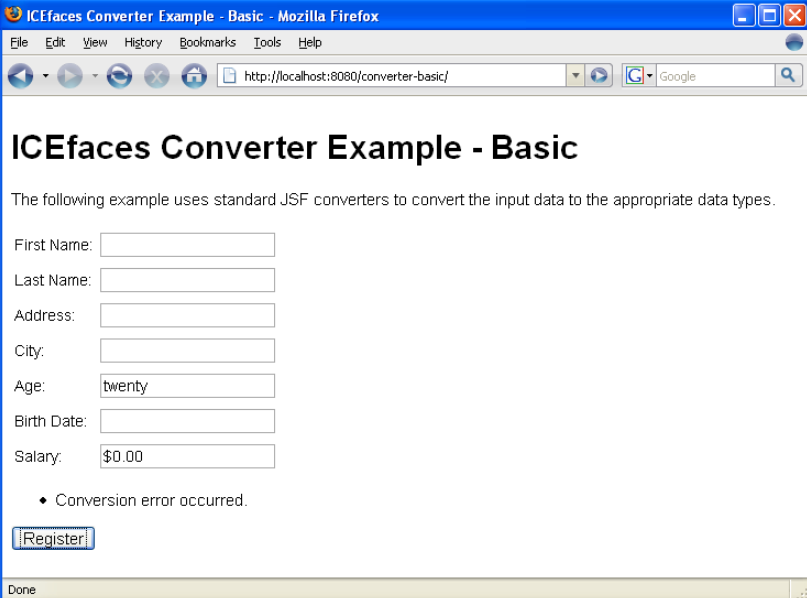Open the Bookmarks menu

click(x=207, y=42)
